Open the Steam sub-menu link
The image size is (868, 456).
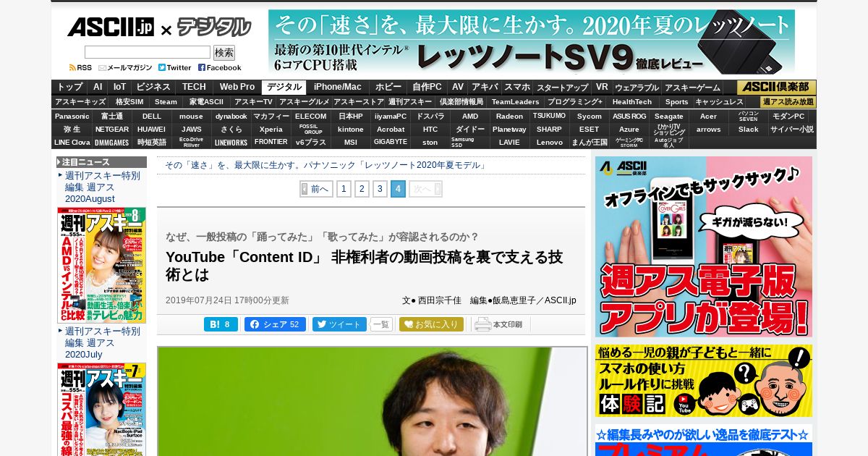point(166,102)
